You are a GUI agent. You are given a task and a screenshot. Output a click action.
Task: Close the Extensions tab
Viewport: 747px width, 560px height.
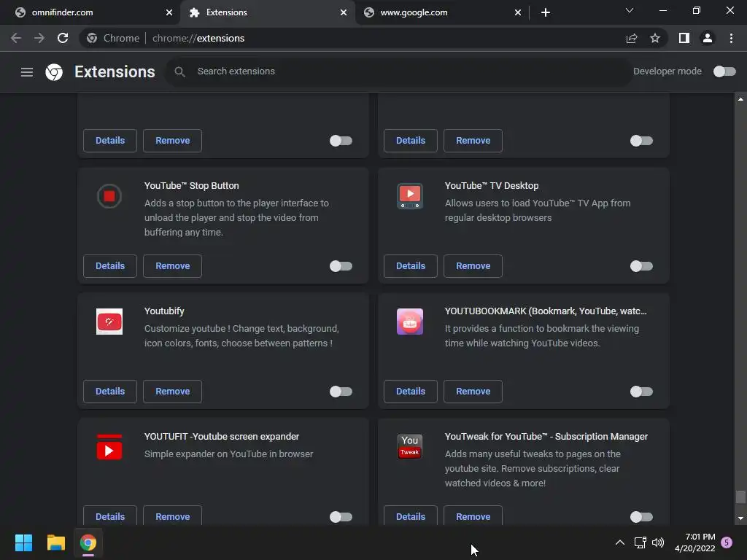pos(344,12)
